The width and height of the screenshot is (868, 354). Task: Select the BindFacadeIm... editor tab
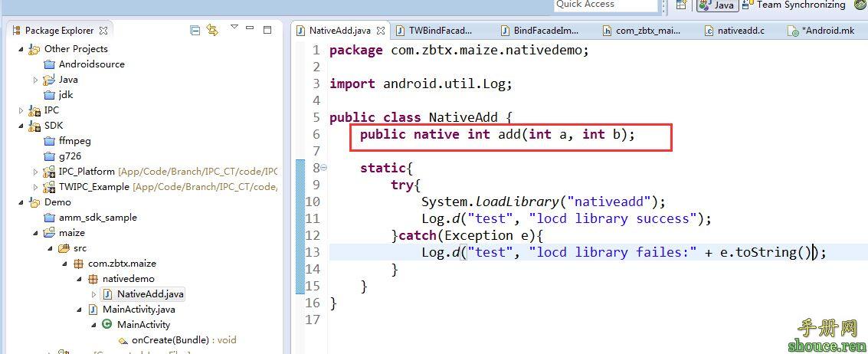coord(545,31)
